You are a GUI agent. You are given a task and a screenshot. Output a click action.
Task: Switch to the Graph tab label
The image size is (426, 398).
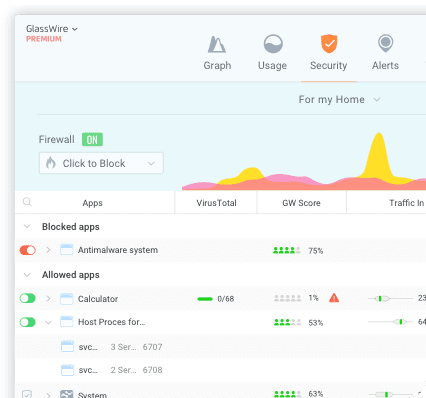tap(217, 65)
